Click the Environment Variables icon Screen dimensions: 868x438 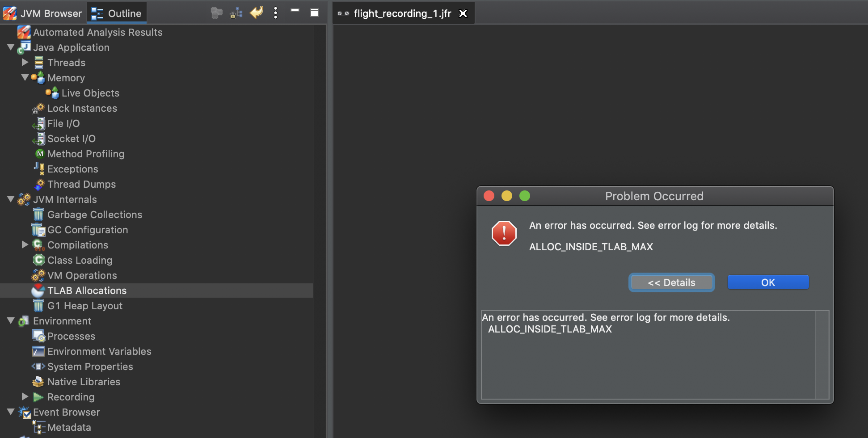point(38,352)
